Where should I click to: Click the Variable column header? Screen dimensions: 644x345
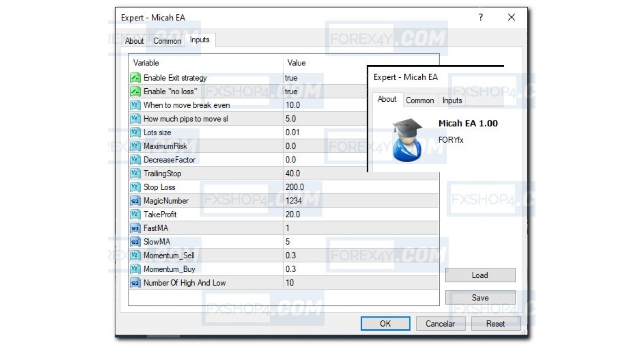coord(146,63)
